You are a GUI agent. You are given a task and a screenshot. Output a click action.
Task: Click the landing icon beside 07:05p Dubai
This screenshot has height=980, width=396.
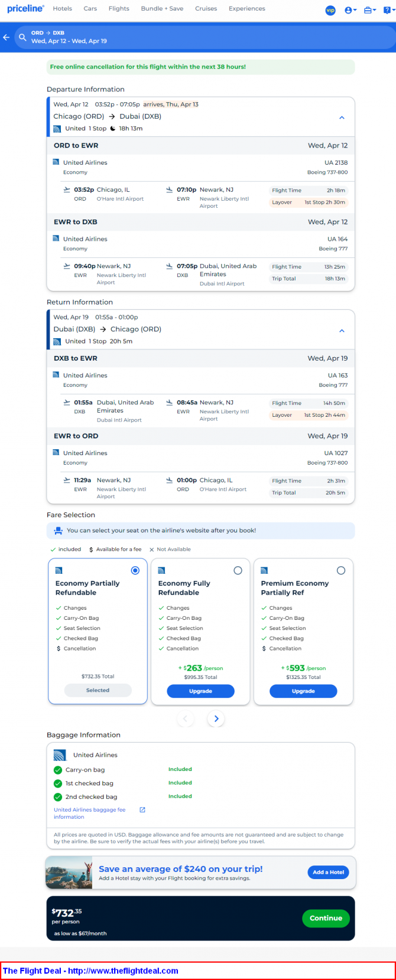pos(170,266)
